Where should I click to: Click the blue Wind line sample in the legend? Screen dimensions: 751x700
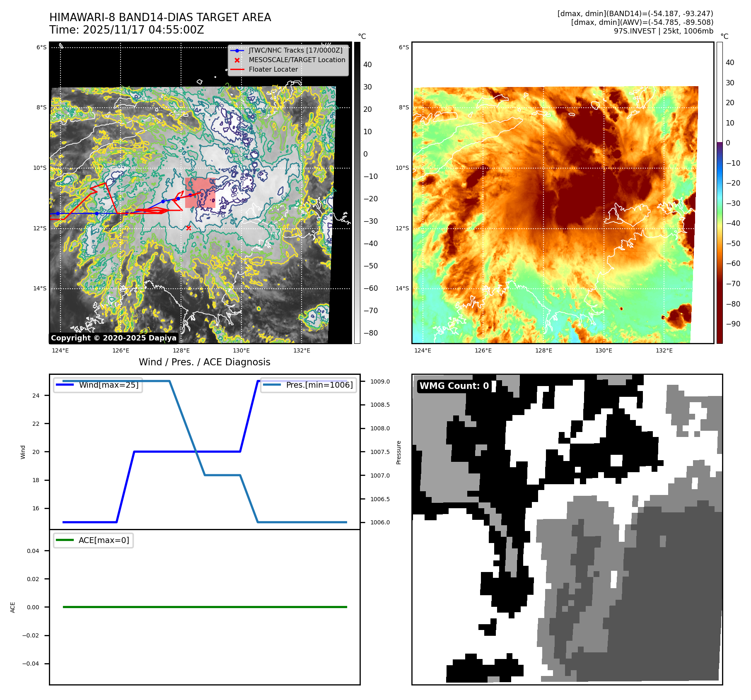(x=65, y=385)
